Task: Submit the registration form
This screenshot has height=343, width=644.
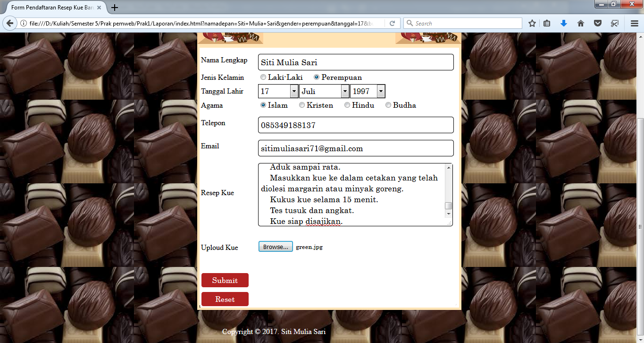Action: (x=225, y=280)
